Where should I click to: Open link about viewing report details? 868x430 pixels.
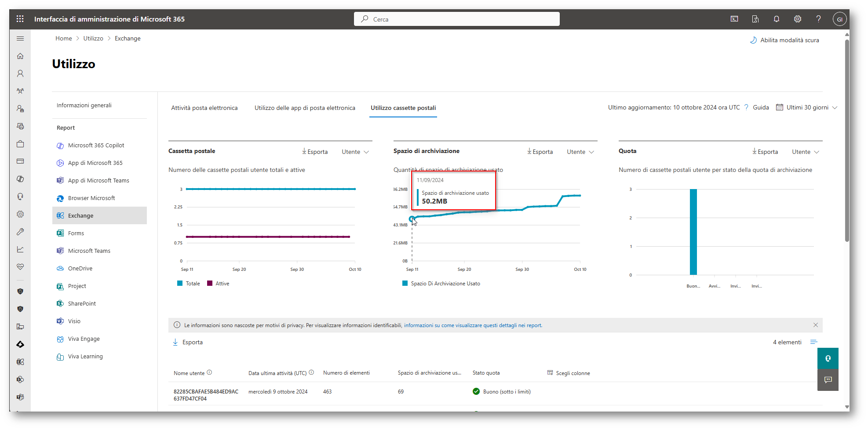tap(473, 325)
